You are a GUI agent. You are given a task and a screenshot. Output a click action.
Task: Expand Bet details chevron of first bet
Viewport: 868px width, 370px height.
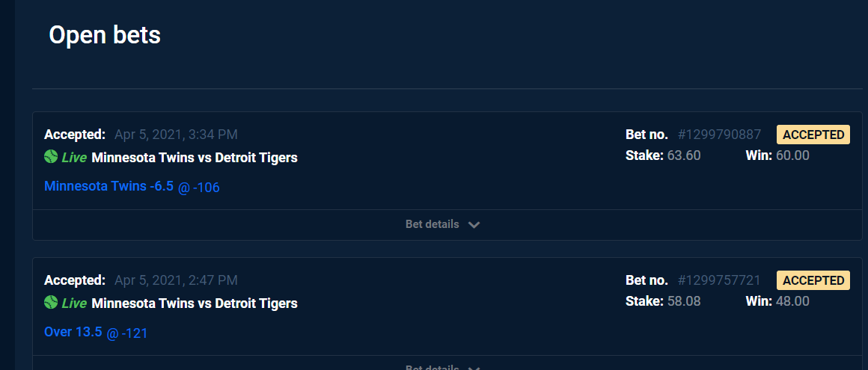pyautogui.click(x=474, y=224)
